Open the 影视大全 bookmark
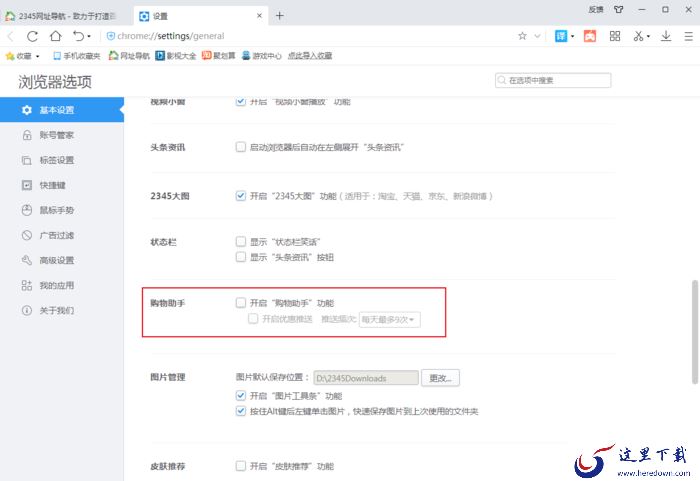Screen dimensions: 700x481 (x=176, y=56)
